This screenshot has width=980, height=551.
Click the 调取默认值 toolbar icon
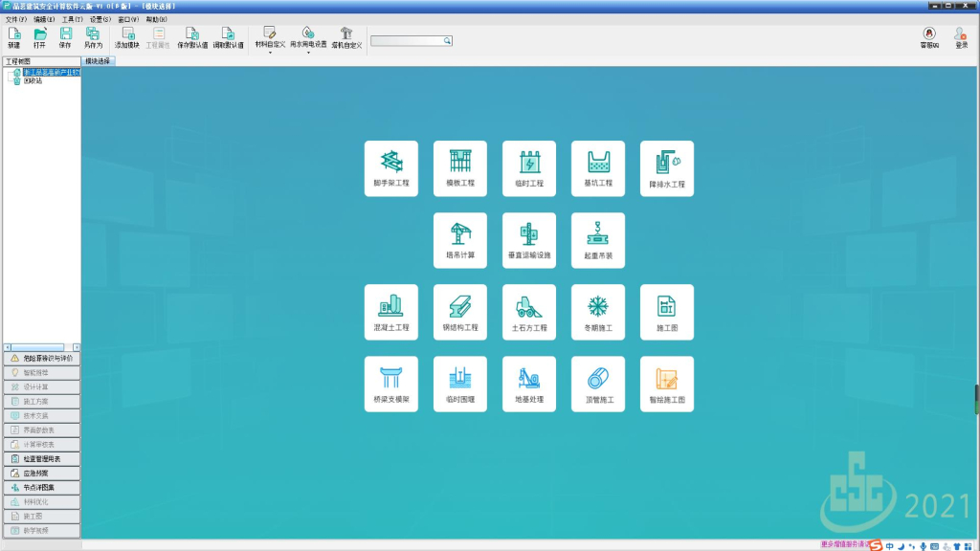(x=228, y=37)
